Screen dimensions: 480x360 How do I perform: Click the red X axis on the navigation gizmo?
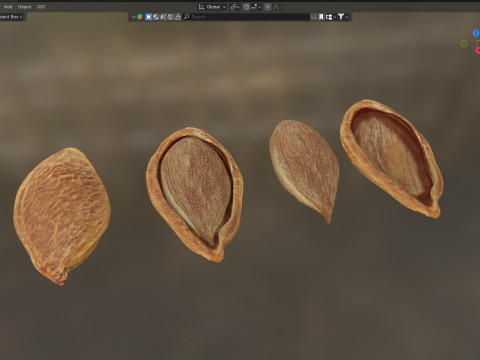pyautogui.click(x=477, y=50)
